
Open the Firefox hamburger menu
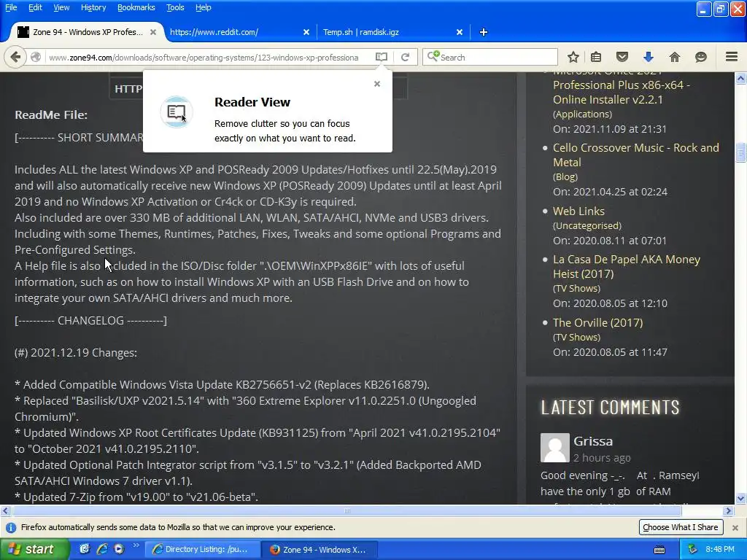[x=732, y=57]
